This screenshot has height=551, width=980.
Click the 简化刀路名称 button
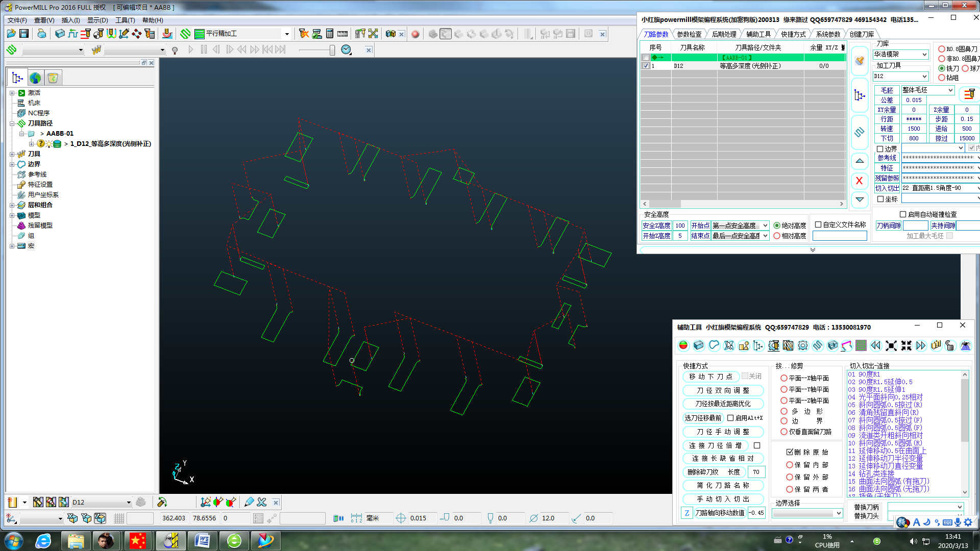click(723, 485)
